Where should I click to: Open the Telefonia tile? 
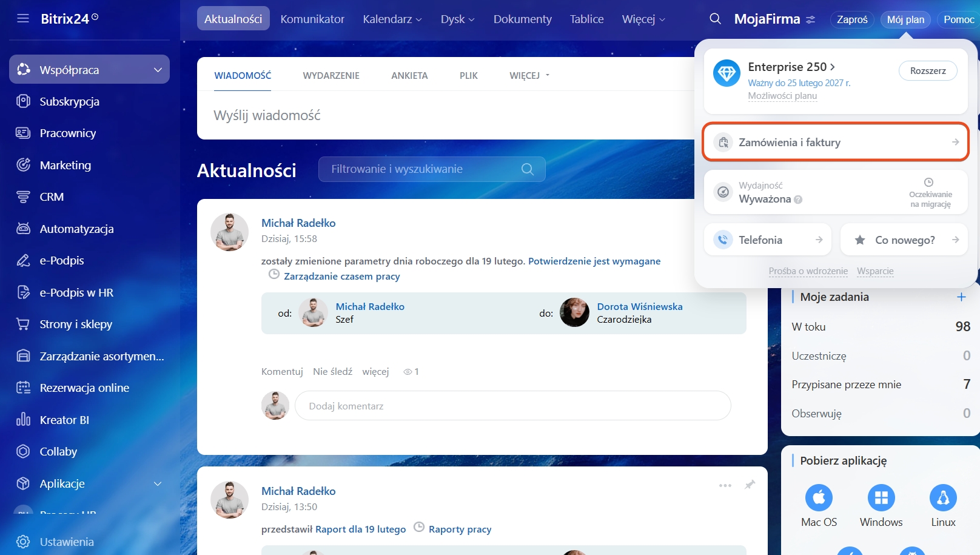point(768,240)
